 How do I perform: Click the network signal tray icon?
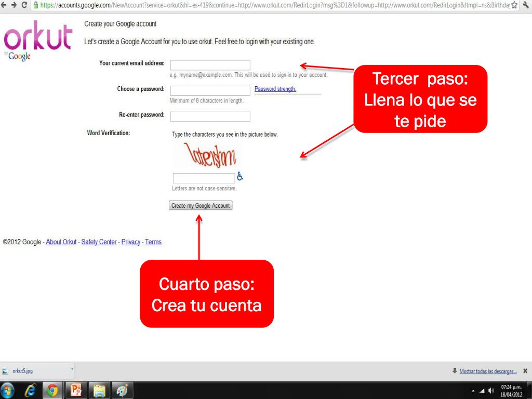(482, 391)
